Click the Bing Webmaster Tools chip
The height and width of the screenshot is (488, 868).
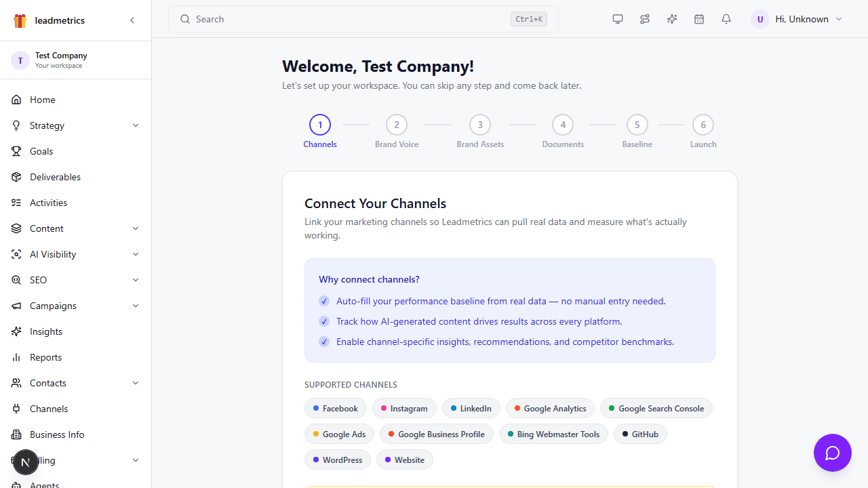click(553, 434)
